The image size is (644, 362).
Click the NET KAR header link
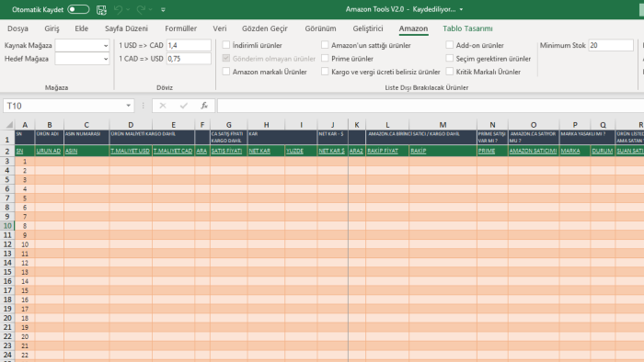coord(259,151)
